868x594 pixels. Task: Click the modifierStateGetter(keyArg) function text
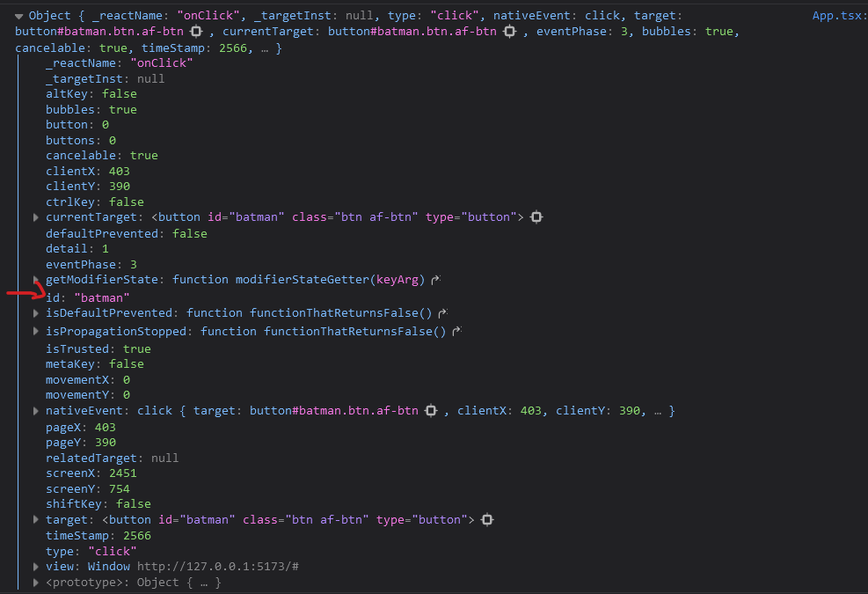331,279
